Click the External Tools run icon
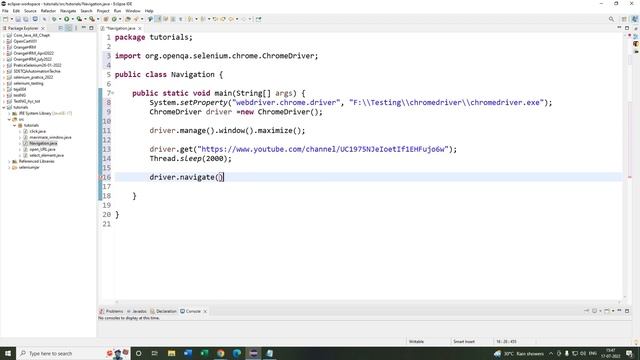 92,19
